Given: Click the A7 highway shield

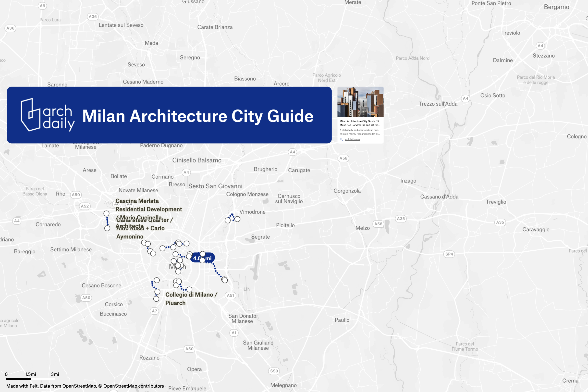Looking at the screenshot, I should (154, 311).
